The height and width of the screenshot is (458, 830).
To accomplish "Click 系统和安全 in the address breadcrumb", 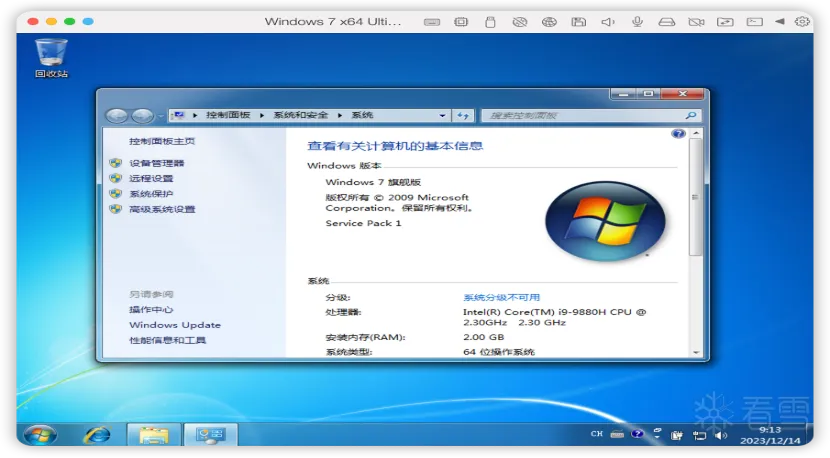I will point(301,115).
